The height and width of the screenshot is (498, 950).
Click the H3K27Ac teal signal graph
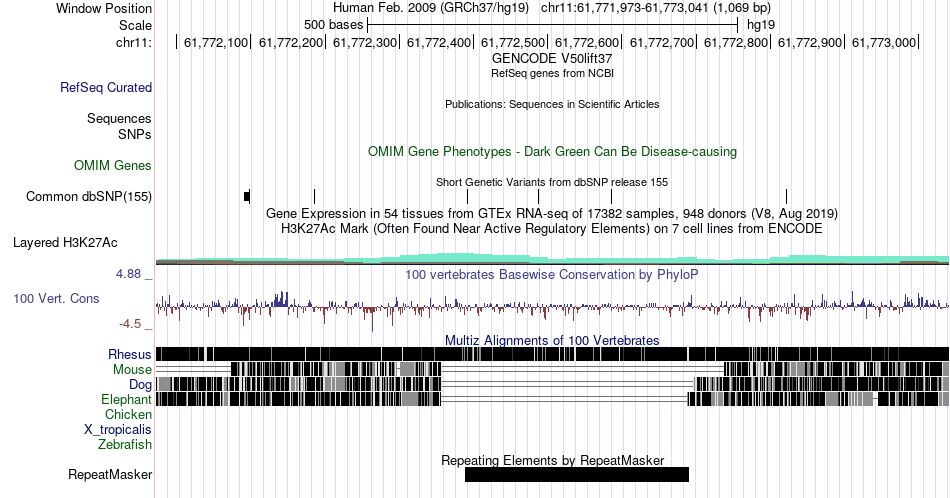[x=552, y=259]
